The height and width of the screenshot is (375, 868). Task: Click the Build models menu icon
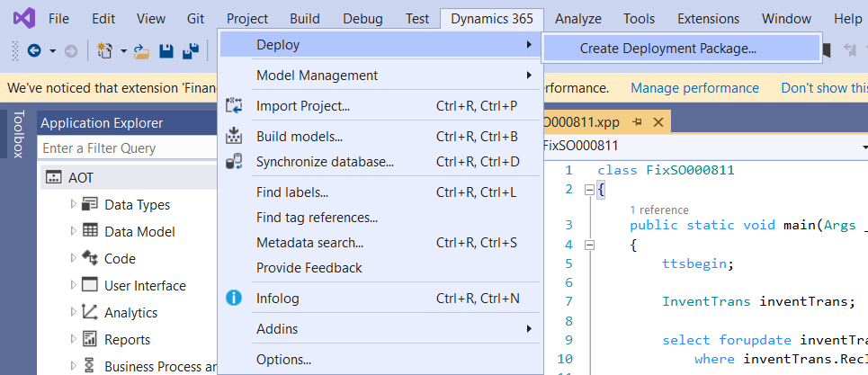click(234, 136)
